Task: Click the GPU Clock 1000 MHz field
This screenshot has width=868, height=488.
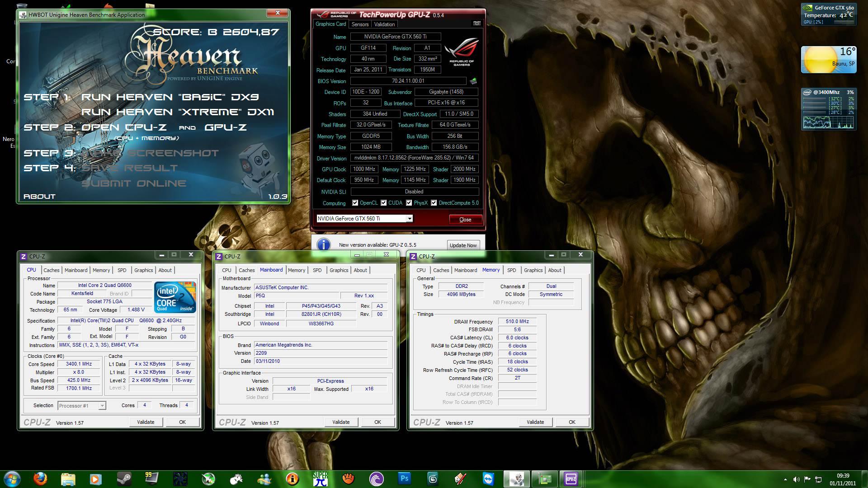Action: coord(364,169)
